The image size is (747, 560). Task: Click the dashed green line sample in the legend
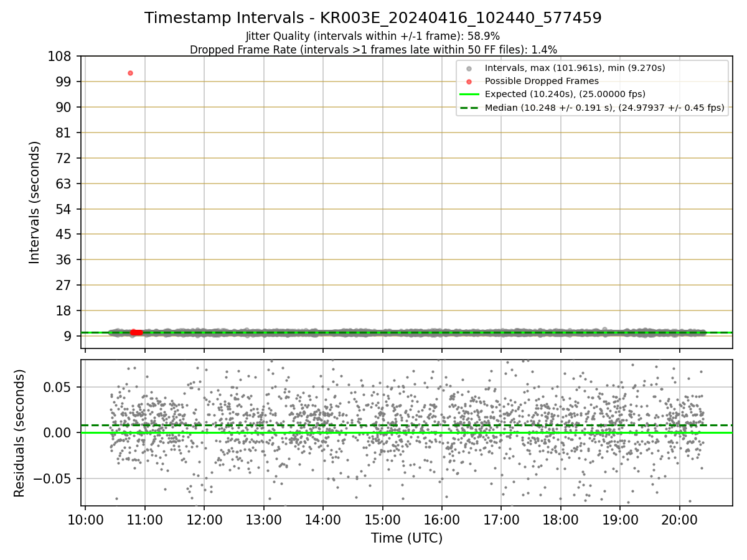click(x=469, y=108)
